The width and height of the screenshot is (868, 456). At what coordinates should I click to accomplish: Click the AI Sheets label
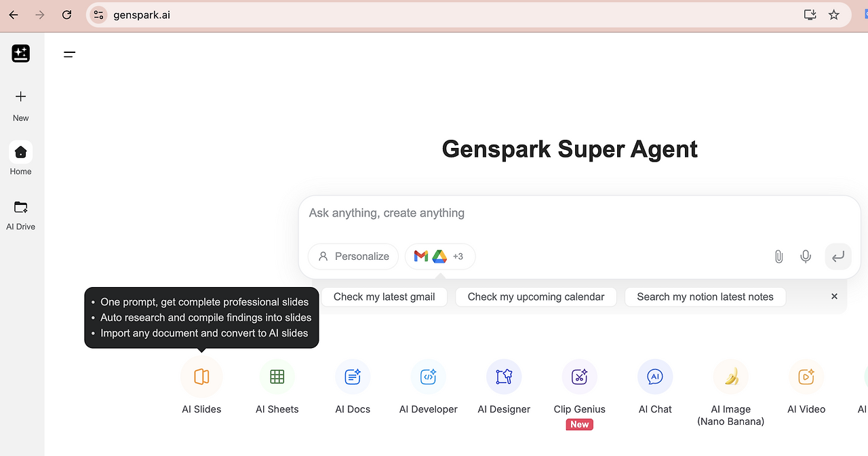[277, 409]
